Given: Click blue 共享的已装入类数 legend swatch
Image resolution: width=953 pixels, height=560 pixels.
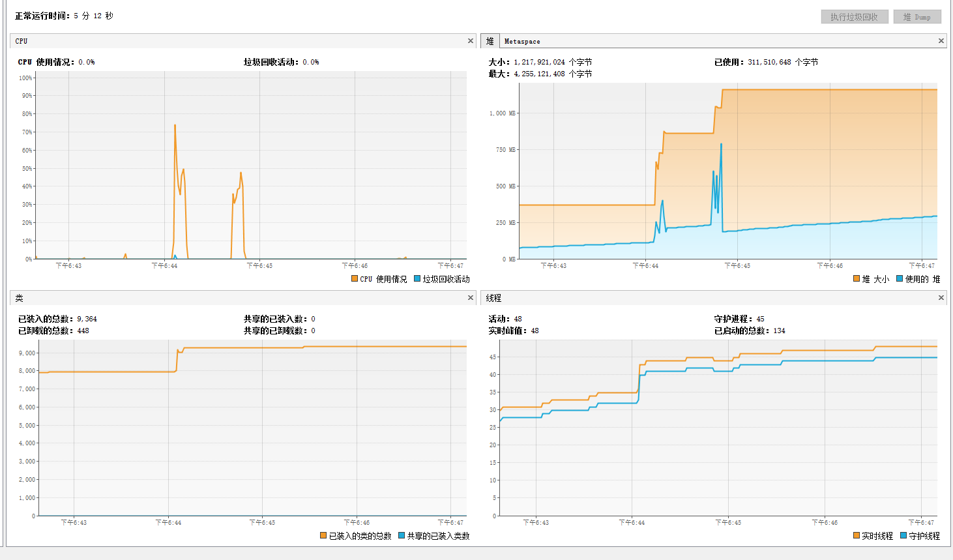Looking at the screenshot, I should pos(402,535).
